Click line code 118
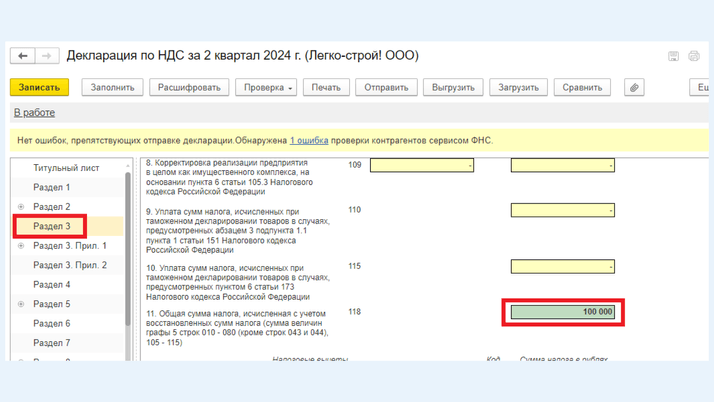 coord(355,312)
